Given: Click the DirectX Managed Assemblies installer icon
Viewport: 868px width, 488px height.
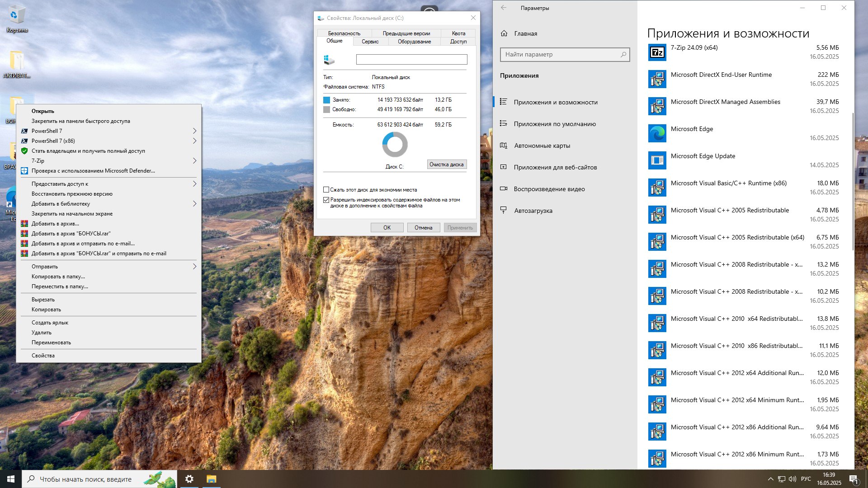Looking at the screenshot, I should click(x=657, y=106).
